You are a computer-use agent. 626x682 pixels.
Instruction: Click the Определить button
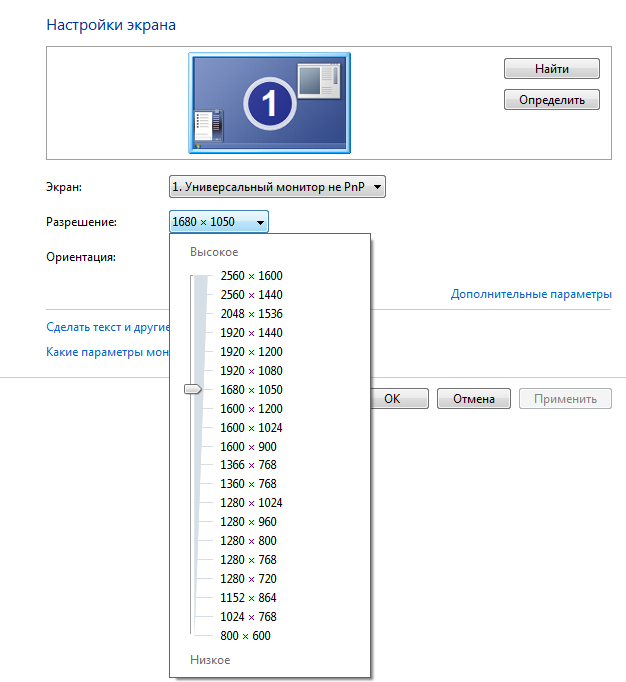(552, 100)
